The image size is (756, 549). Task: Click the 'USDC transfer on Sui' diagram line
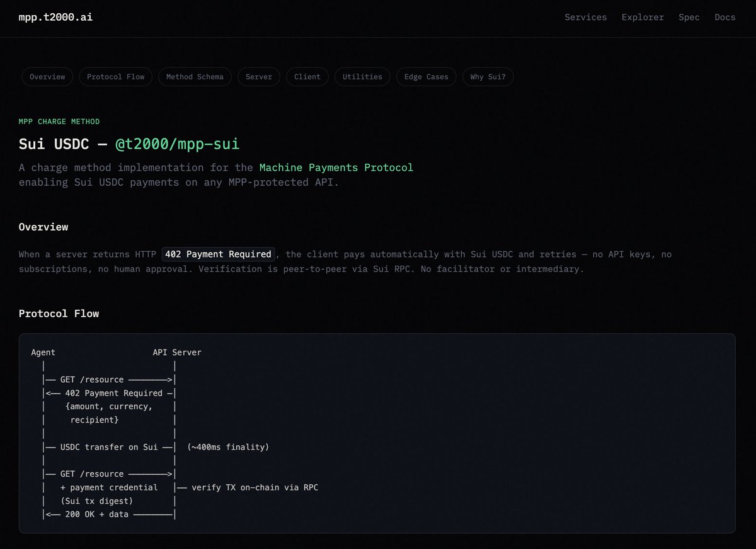[x=109, y=447]
